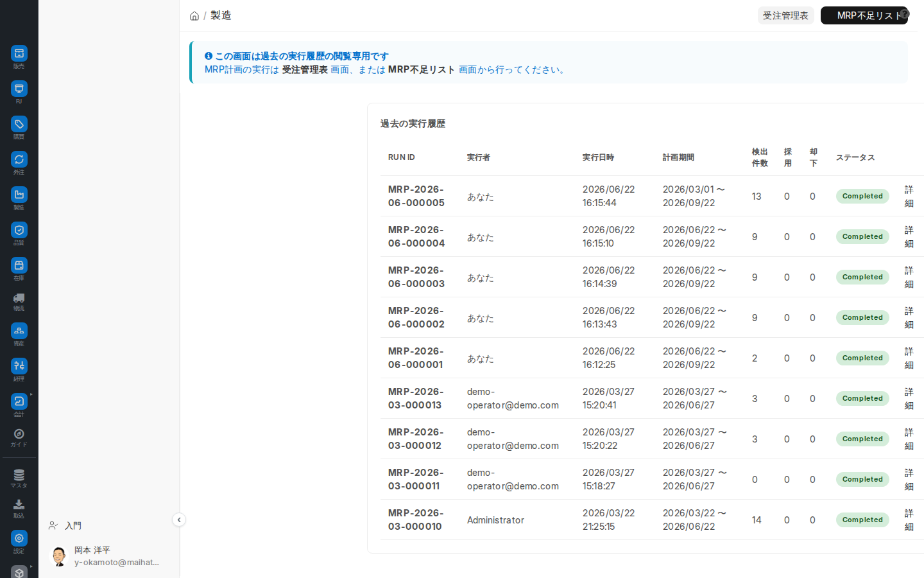This screenshot has width=924, height=578.
Task: Open the 設定 settings gear icon
Action: 19,538
